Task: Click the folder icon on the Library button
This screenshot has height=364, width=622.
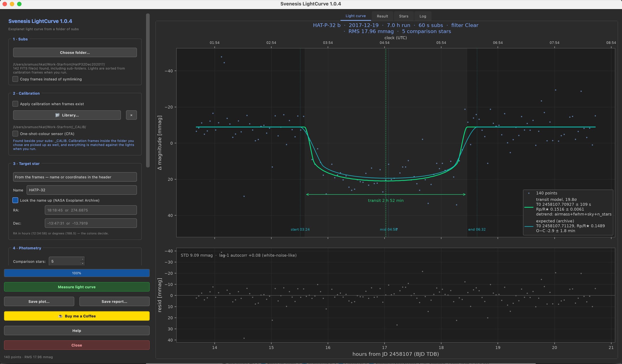Action: coord(57,115)
